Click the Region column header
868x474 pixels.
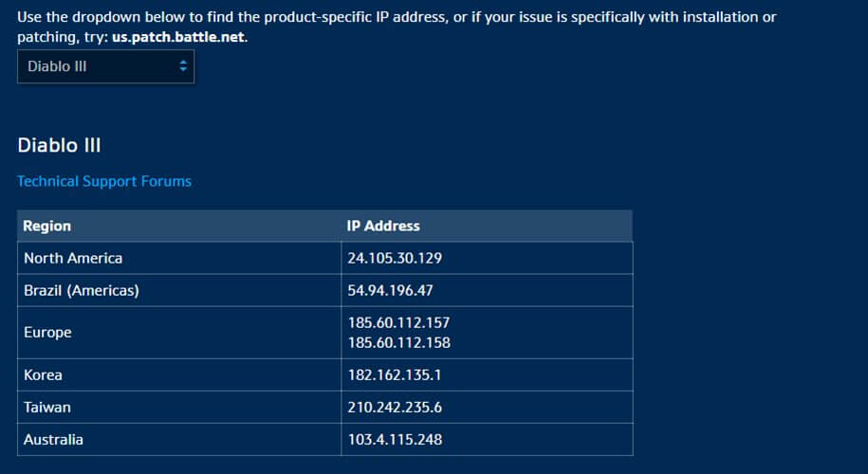(47, 226)
